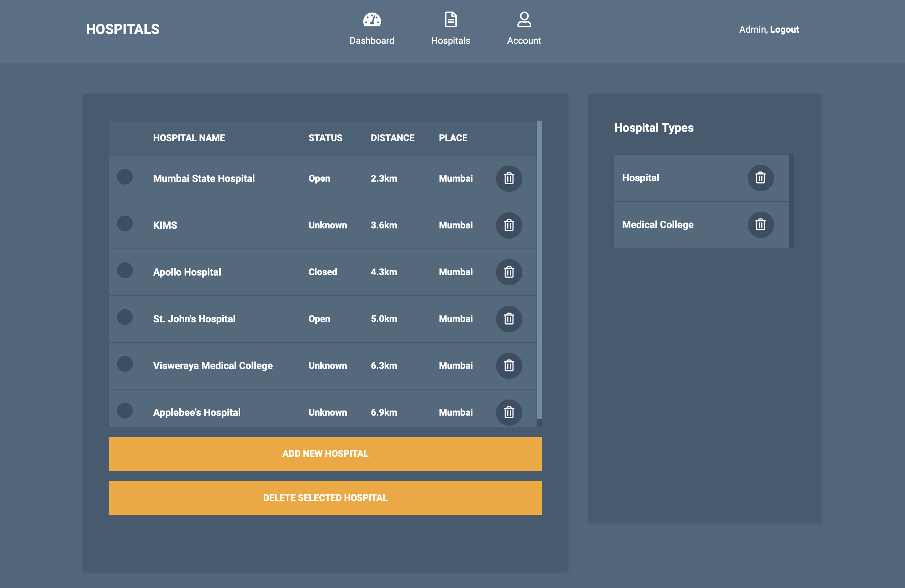Open the Hospitals navigation tab

click(450, 29)
